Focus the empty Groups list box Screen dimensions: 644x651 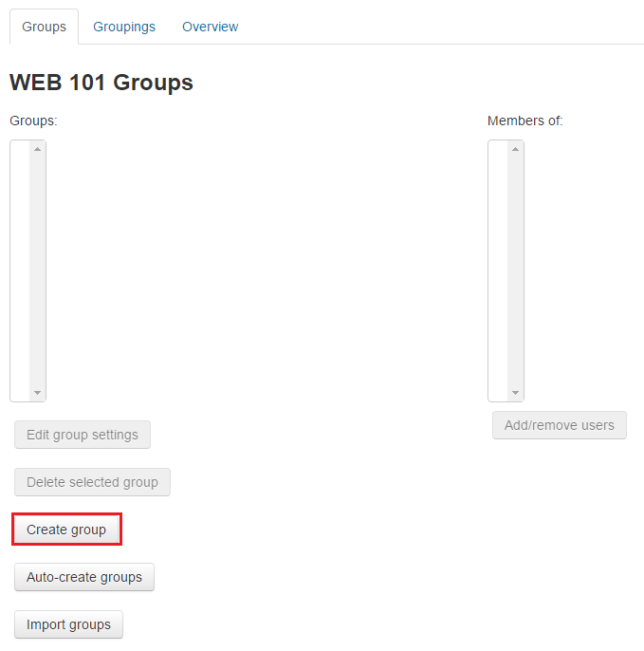point(20,270)
